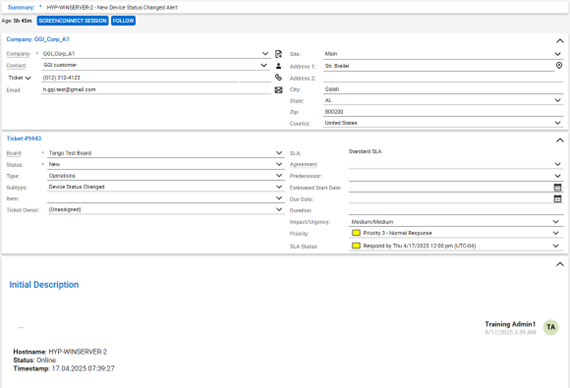Open the Item dropdown
The image size is (570, 388).
(279, 198)
